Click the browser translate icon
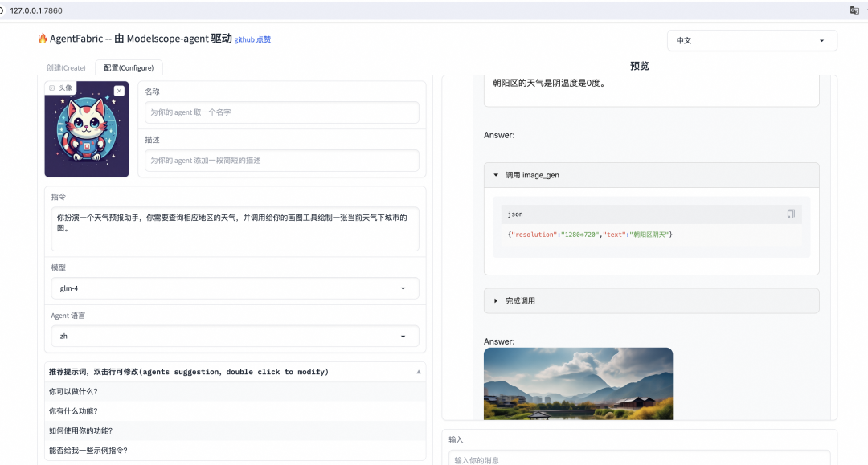This screenshot has height=465, width=868. pyautogui.click(x=854, y=10)
